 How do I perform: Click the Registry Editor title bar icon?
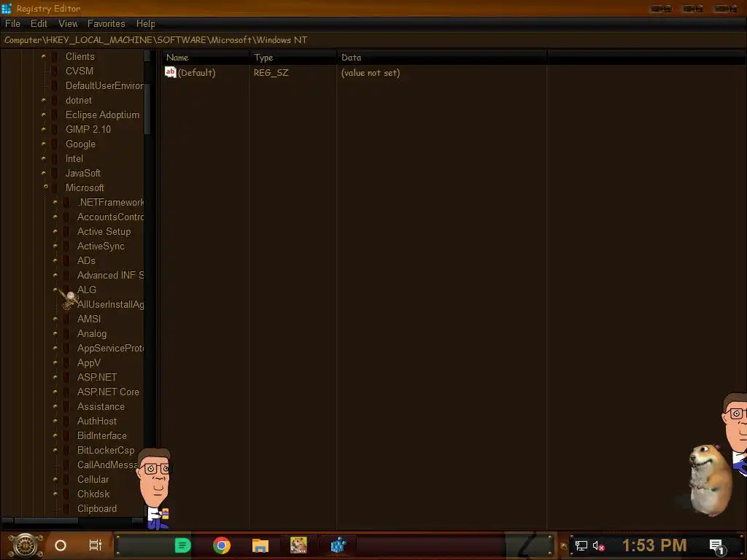click(x=6, y=8)
